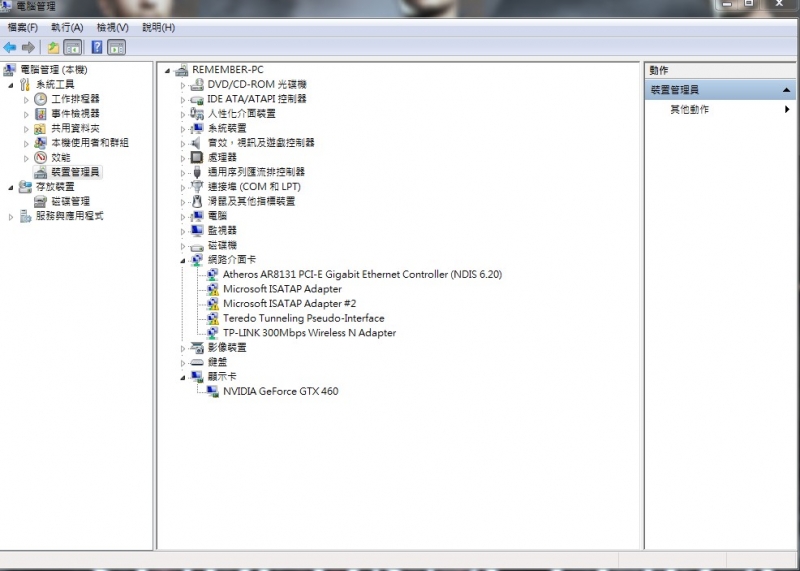Toggle the Show/Hide Action Pane icon
The height and width of the screenshot is (571, 800).
click(x=117, y=48)
